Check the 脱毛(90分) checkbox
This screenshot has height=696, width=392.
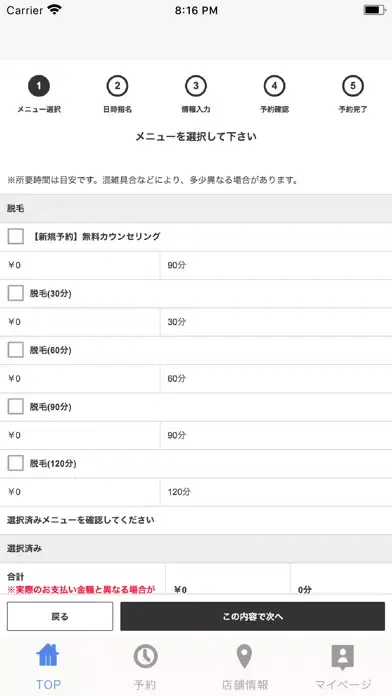tap(16, 407)
